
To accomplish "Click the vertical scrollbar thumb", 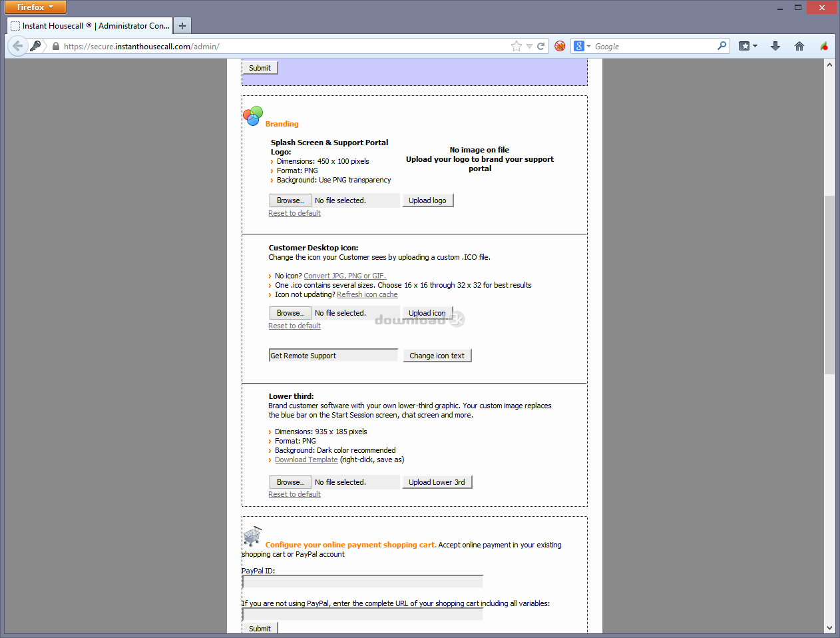I will pos(829,285).
